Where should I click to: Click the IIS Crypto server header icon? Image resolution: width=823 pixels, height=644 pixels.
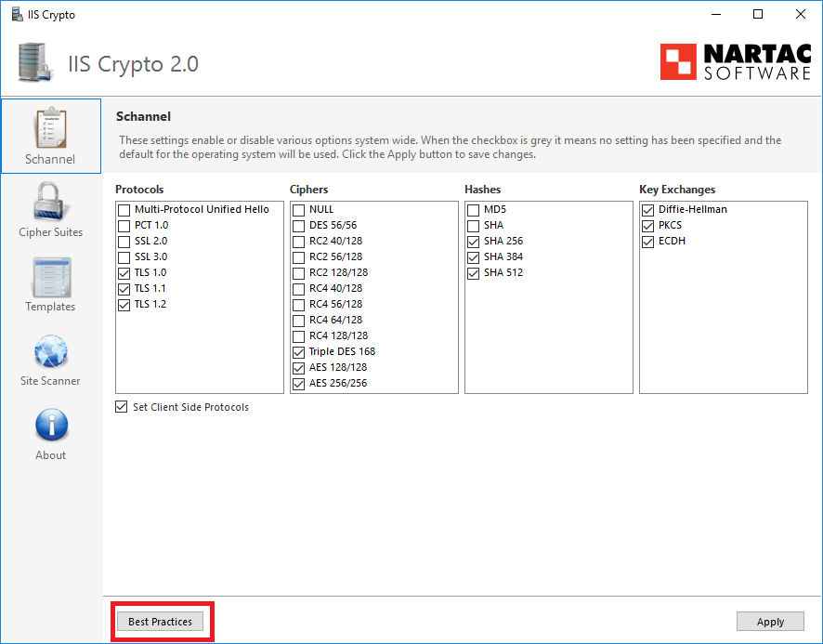(35, 62)
